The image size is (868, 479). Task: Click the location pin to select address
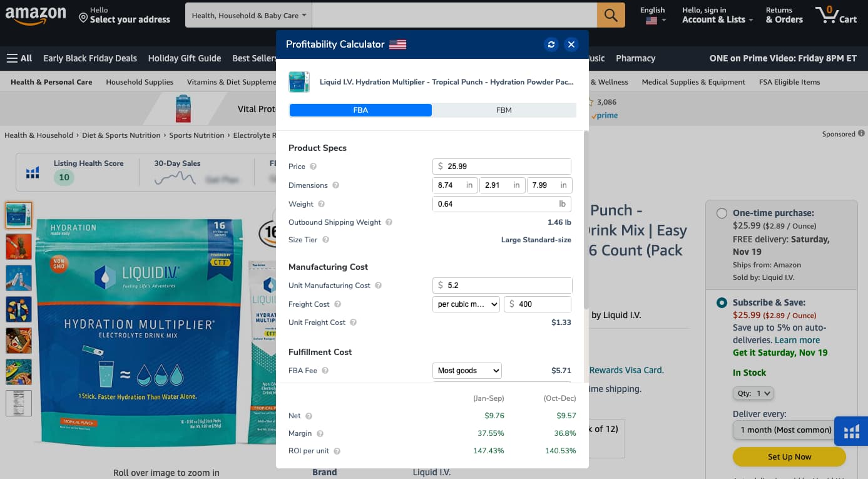click(x=83, y=18)
